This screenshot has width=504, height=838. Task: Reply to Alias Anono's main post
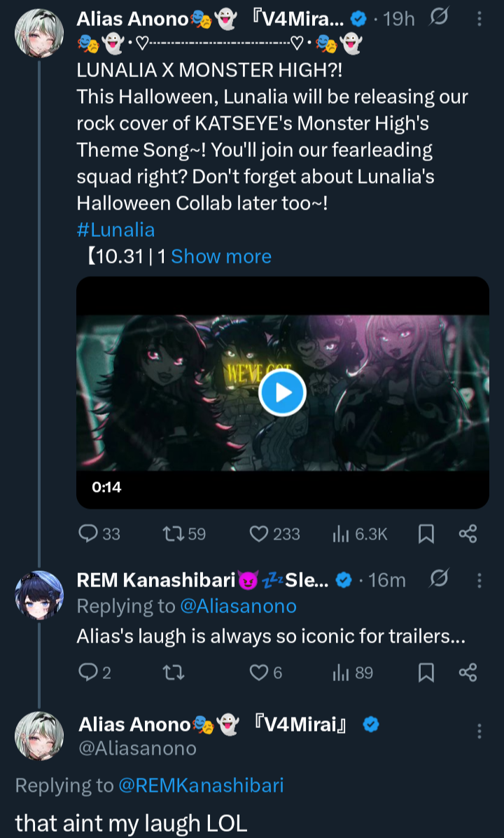(x=99, y=534)
